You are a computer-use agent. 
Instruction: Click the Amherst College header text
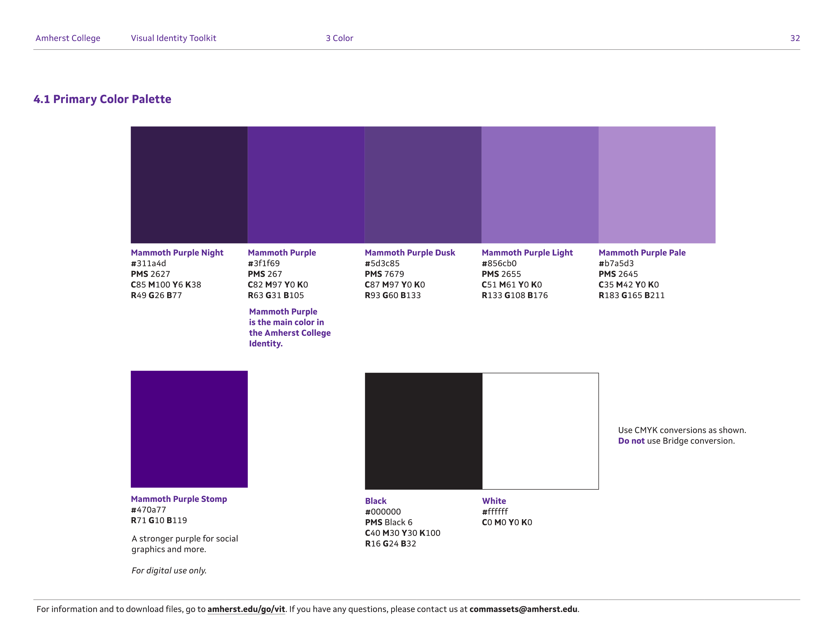(68, 38)
